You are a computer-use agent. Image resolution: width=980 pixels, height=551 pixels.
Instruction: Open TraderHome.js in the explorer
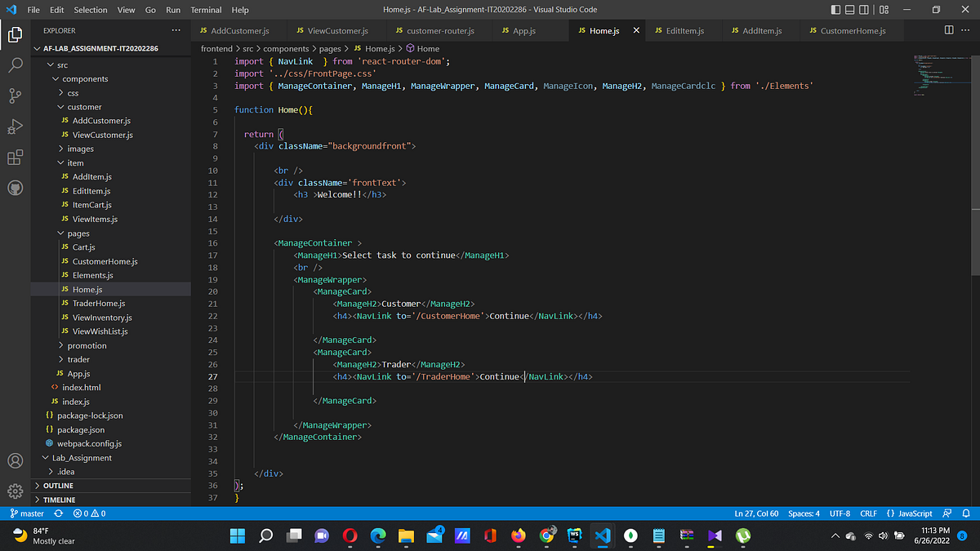tap(98, 304)
